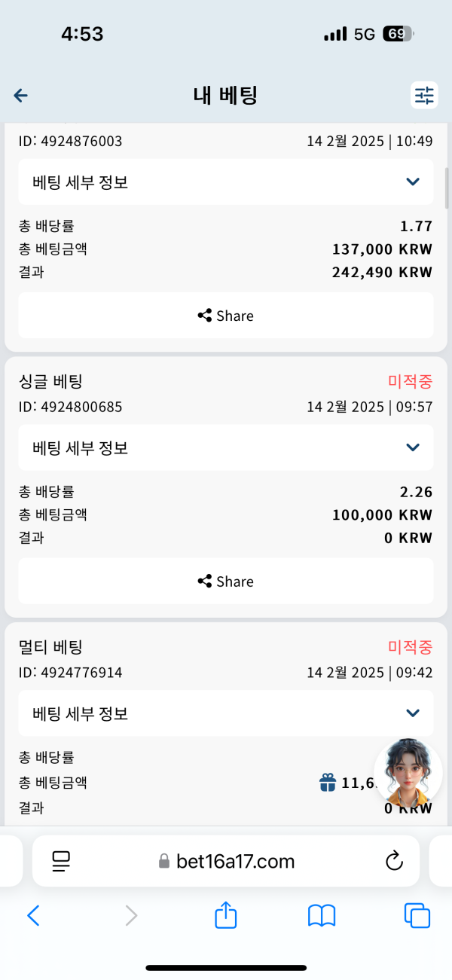Image resolution: width=452 pixels, height=980 pixels.
Task: Share the single bet 4924800685
Action: point(225,581)
